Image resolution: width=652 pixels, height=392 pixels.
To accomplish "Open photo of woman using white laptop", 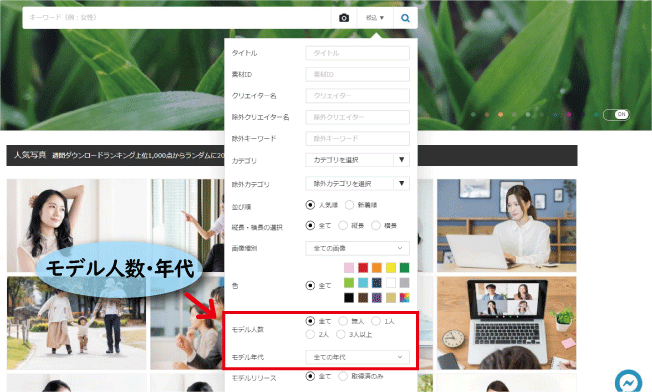I will coord(506,225).
